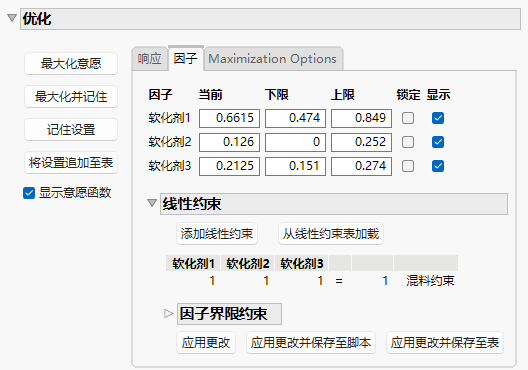Click the 因子界限约束 title
This screenshot has width=528, height=370.
(224, 314)
